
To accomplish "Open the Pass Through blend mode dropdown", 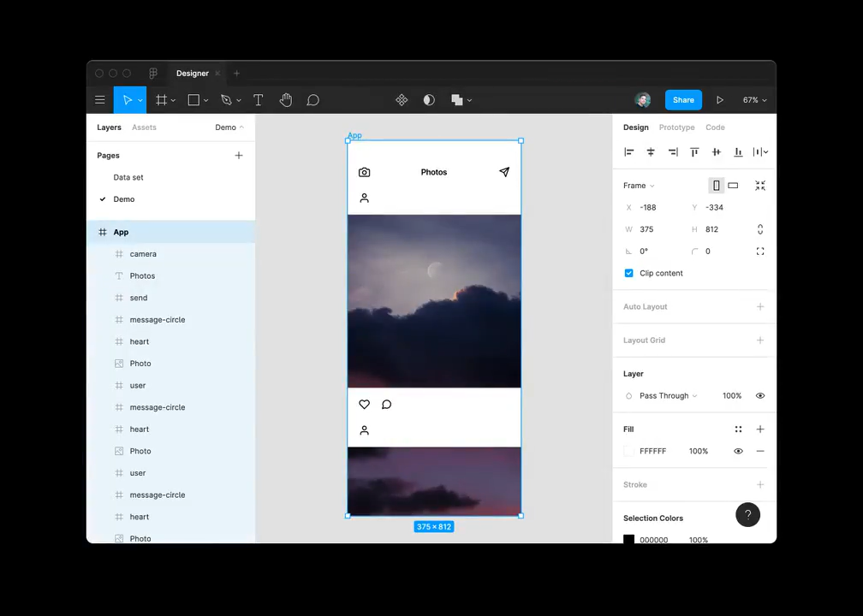I will point(668,396).
